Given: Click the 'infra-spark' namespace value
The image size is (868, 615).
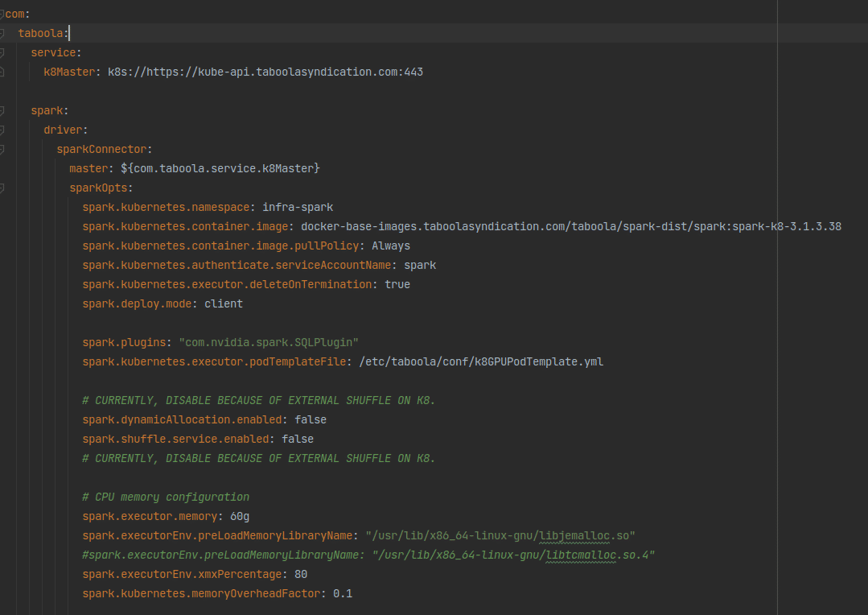Looking at the screenshot, I should click(x=298, y=207).
